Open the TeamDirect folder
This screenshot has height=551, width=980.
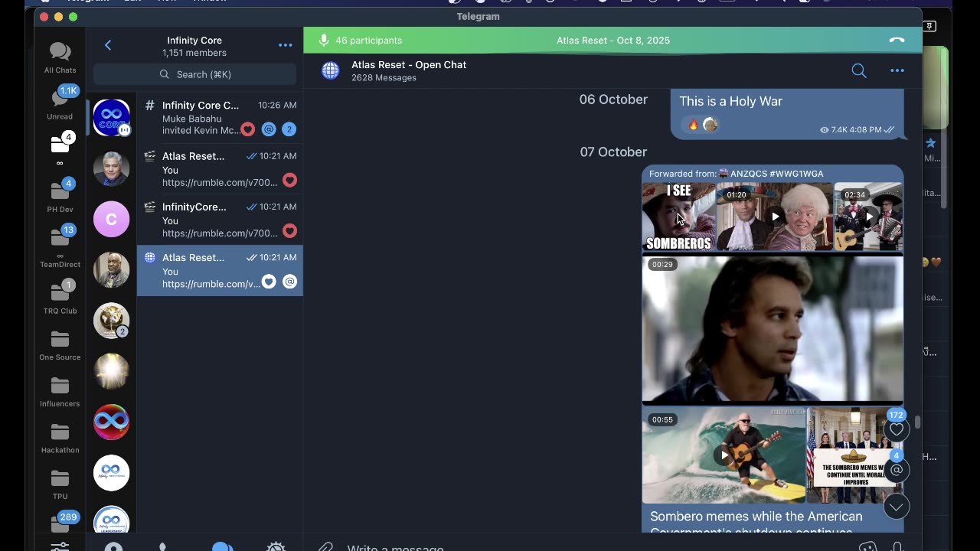point(60,246)
